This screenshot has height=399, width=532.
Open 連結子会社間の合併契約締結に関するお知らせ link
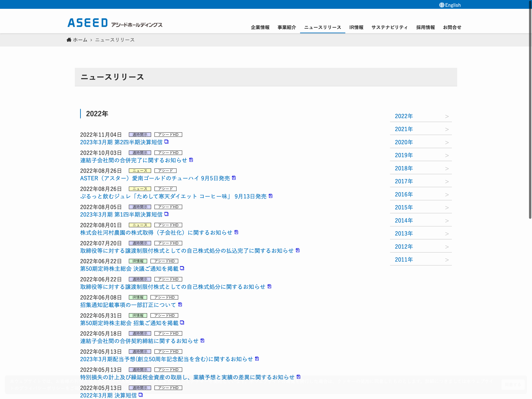pos(139,341)
